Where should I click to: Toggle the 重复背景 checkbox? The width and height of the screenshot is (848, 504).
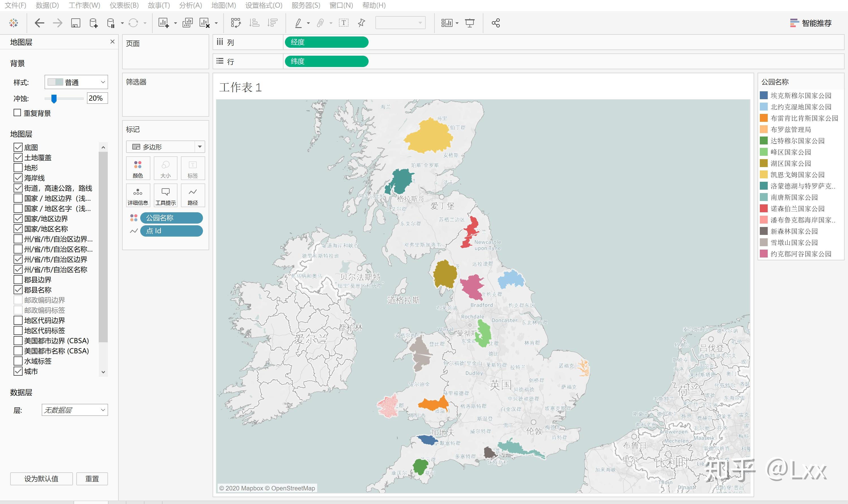click(17, 113)
